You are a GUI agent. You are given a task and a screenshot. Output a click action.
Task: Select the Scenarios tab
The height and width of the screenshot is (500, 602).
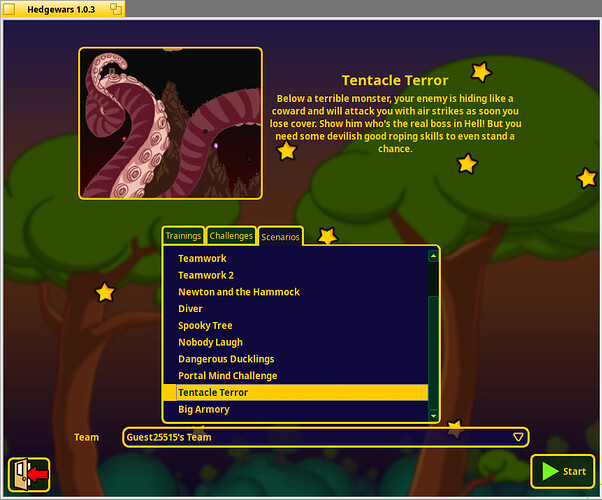[280, 237]
